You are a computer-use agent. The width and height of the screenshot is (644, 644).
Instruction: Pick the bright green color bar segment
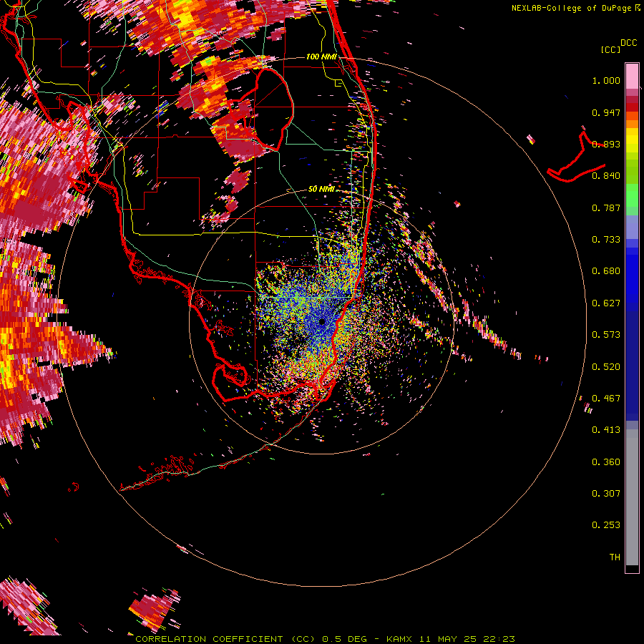click(632, 195)
